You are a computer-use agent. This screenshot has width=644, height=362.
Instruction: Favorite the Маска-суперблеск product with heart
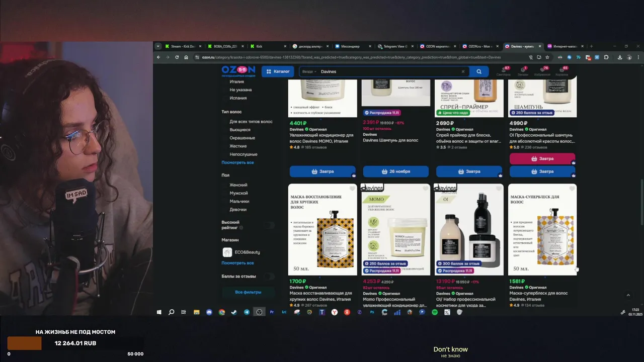(572, 189)
